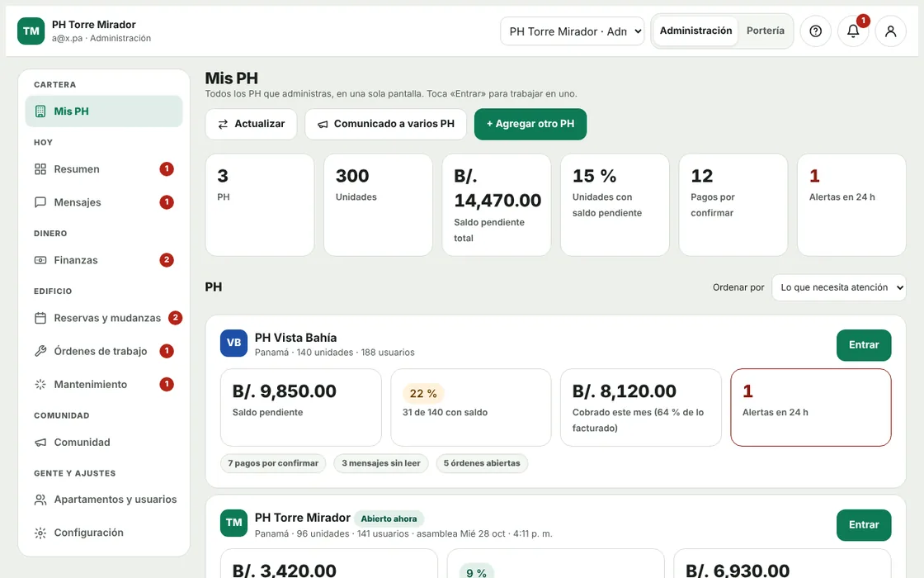Image resolution: width=924 pixels, height=578 pixels.
Task: Click the 300 Unidades summary card
Action: (x=379, y=205)
